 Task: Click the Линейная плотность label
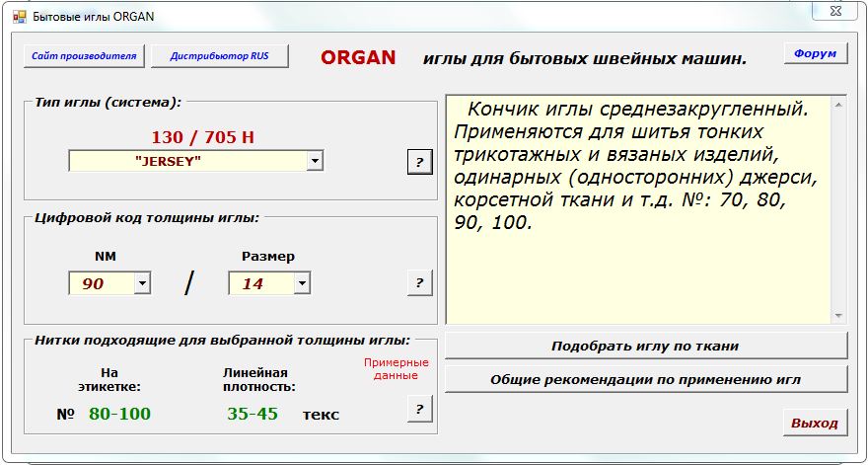coord(259,380)
